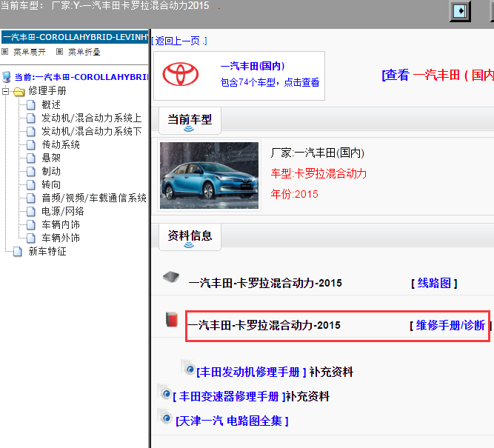Select 发动机/混合动力系统下 tree item

click(92, 131)
